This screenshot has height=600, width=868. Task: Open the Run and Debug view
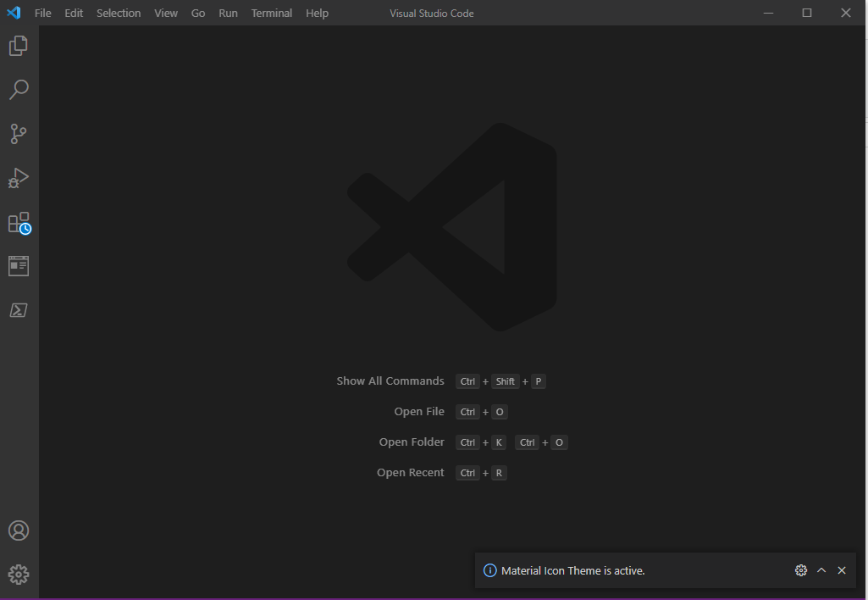[x=19, y=178]
